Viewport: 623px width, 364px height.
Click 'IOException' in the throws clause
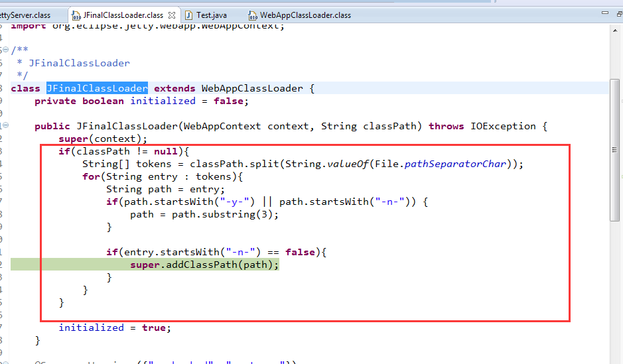503,126
